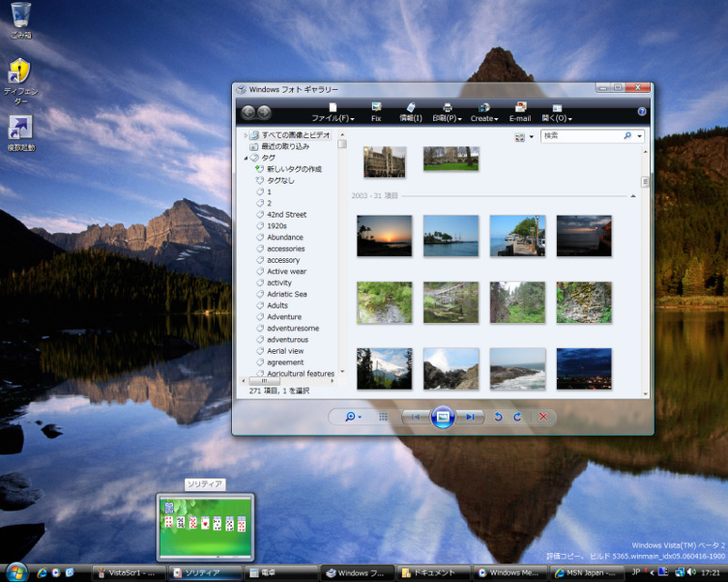Select the 42nd Street tag
This screenshot has height=582, width=728.
pyautogui.click(x=287, y=214)
